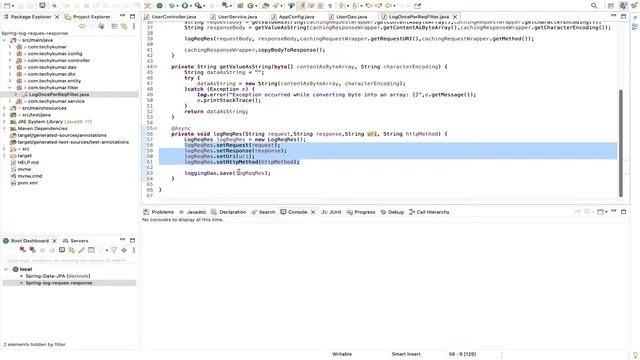Image resolution: width=640 pixels, height=360 pixels.
Task: Click the Smart Insert status bar entry
Action: (406, 354)
